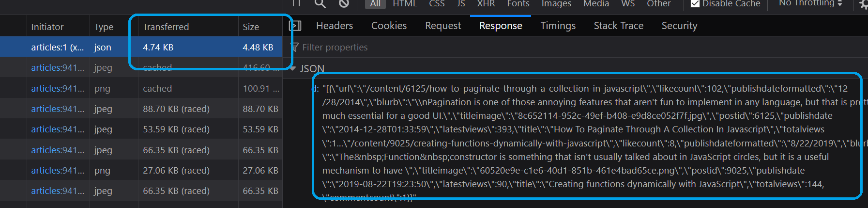Click the search magnifier icon
The image size is (868, 208).
(320, 3)
